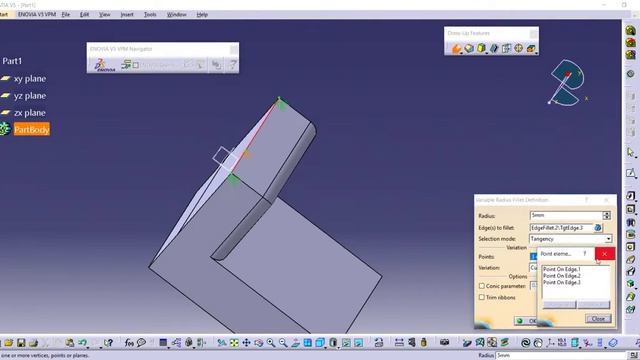Screen dimensions: 640x360
Task: Click the ENOVIA logo icon in VPM Navigator
Action: pos(104,65)
